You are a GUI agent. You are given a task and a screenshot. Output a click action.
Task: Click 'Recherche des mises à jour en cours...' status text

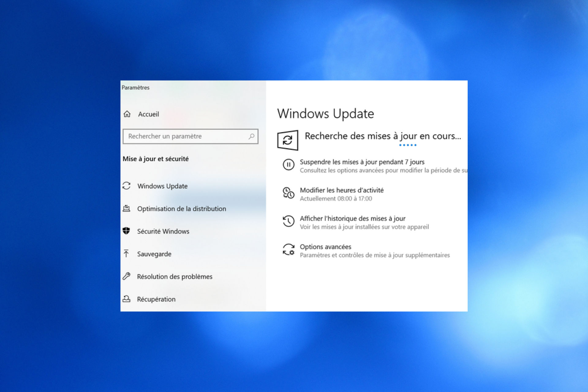[383, 136]
